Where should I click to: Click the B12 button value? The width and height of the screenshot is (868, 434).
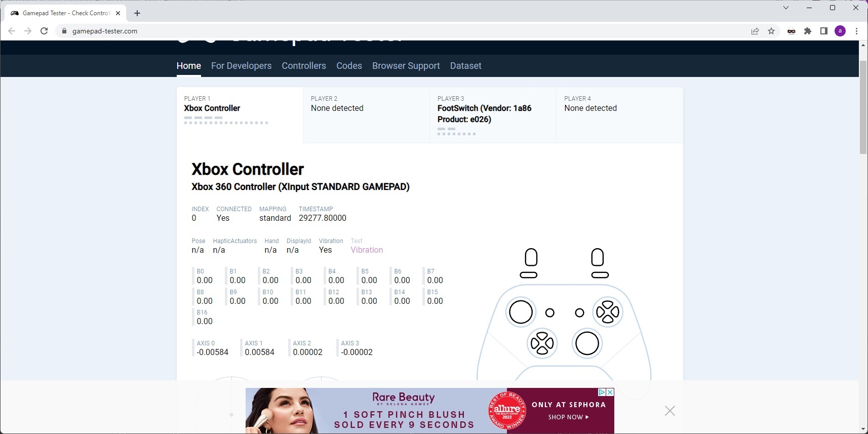(336, 301)
